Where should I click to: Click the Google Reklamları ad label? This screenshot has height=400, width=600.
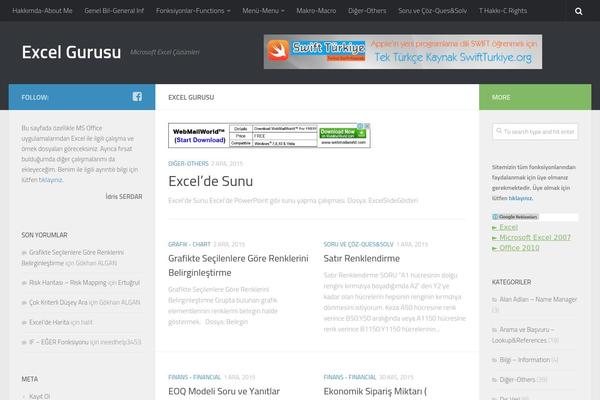coord(515,217)
